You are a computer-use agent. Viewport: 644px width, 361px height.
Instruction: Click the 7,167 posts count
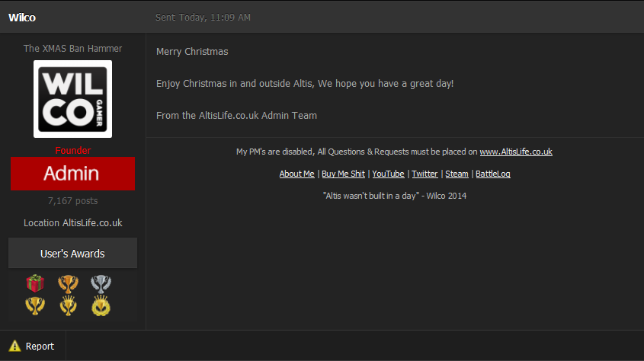pos(72,201)
